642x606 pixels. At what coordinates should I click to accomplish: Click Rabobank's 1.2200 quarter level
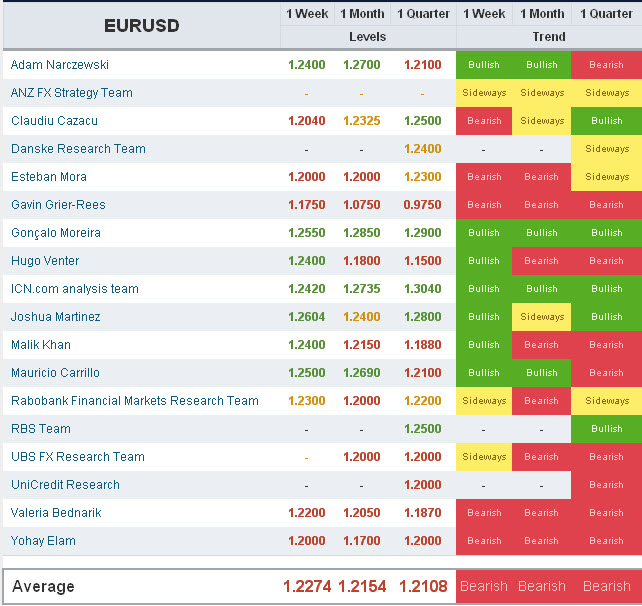tap(423, 400)
